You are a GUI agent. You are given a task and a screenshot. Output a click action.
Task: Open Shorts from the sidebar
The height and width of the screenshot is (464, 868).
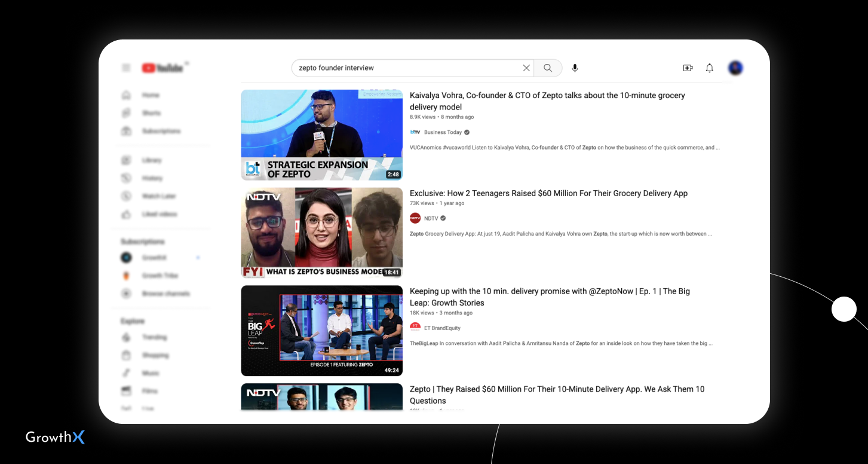click(151, 113)
